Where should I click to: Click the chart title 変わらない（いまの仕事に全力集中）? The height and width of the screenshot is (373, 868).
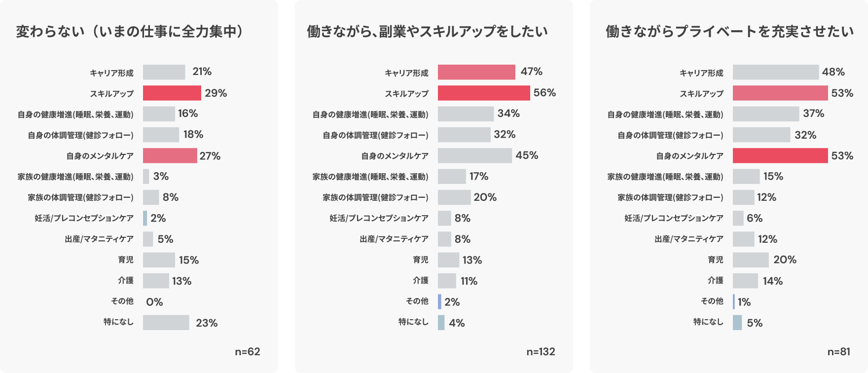(x=130, y=32)
